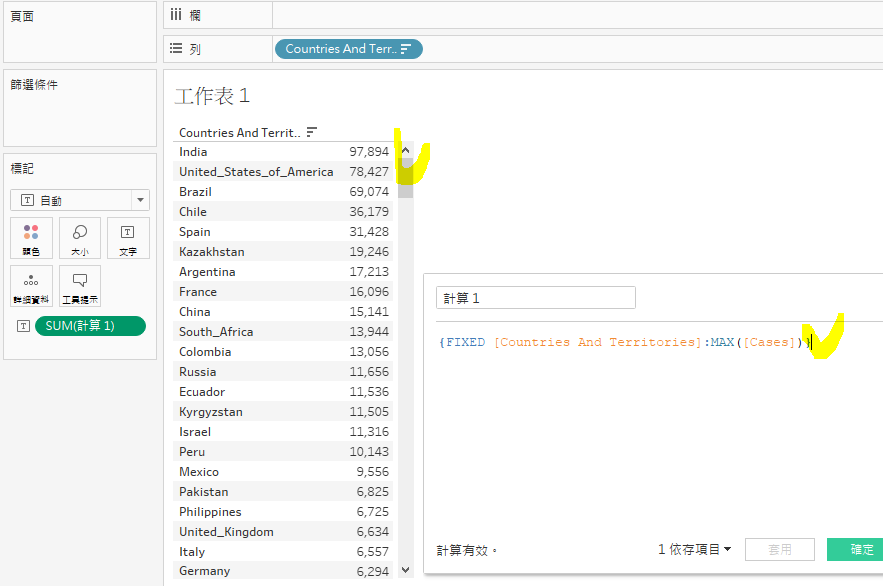
Task: Click the 標記 (Marks) card label
Action: (22, 168)
